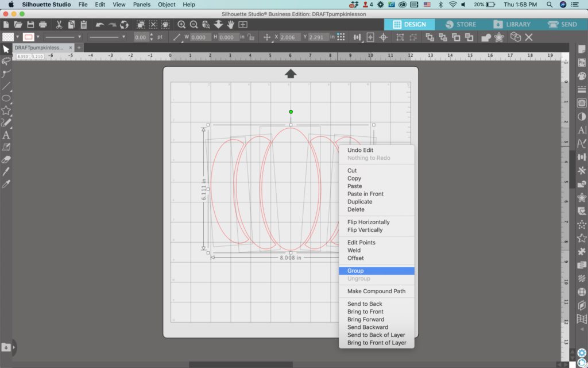Select the Text tool
588x368 pixels.
click(x=6, y=135)
